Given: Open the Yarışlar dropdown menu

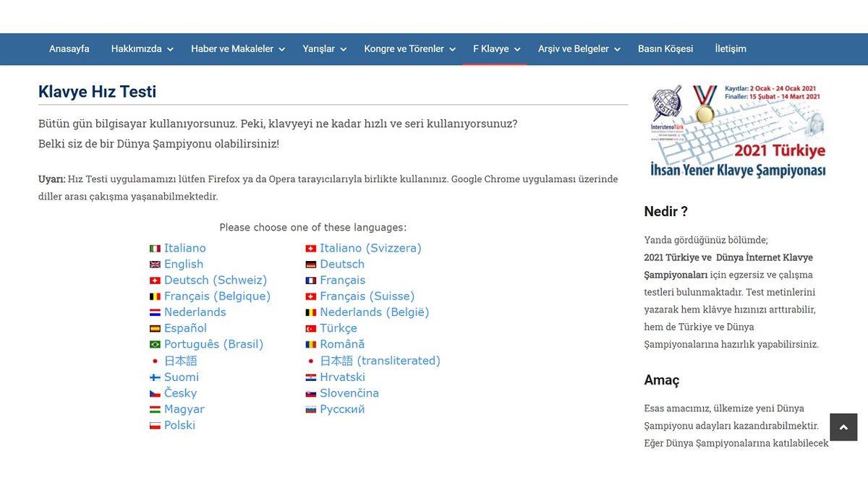Looking at the screenshot, I should coord(323,48).
